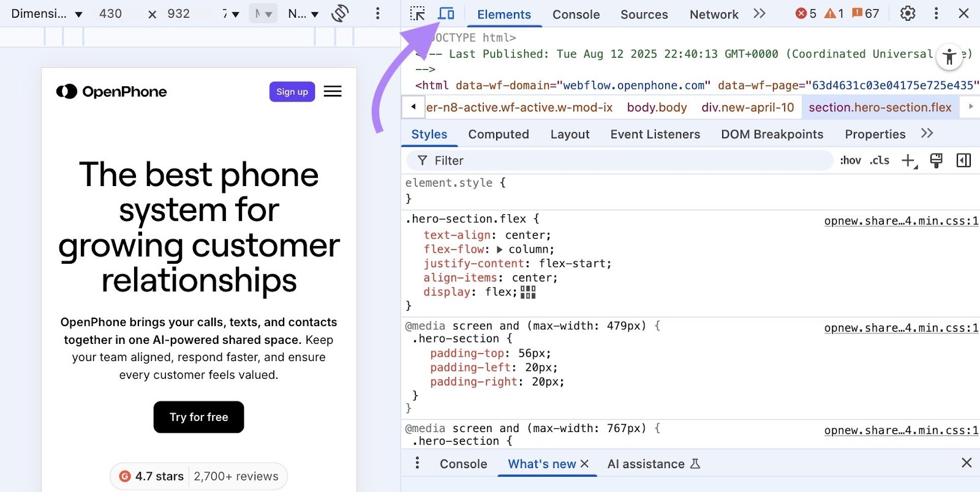Expand the flex-flow property triangle
Viewport: 980px width, 492px height.
[500, 250]
